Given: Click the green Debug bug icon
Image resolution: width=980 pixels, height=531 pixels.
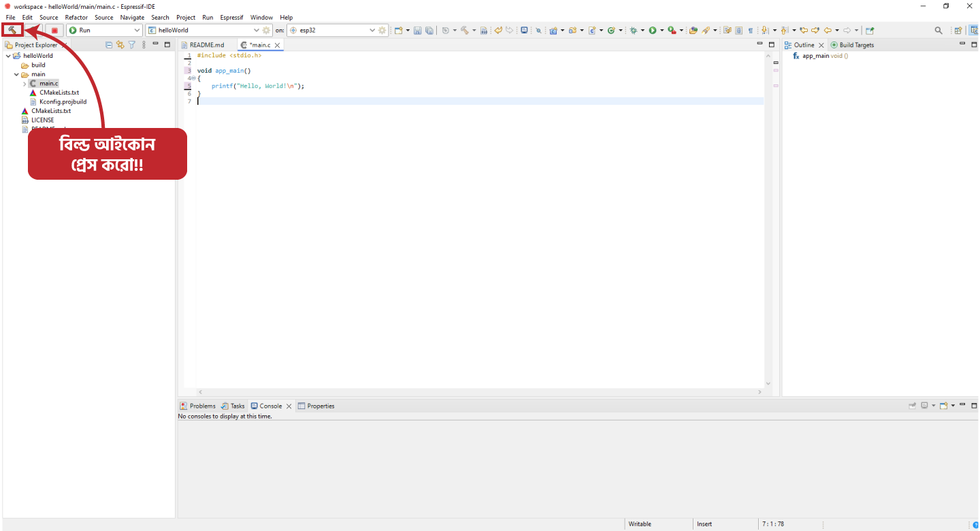Looking at the screenshot, I should 634,30.
